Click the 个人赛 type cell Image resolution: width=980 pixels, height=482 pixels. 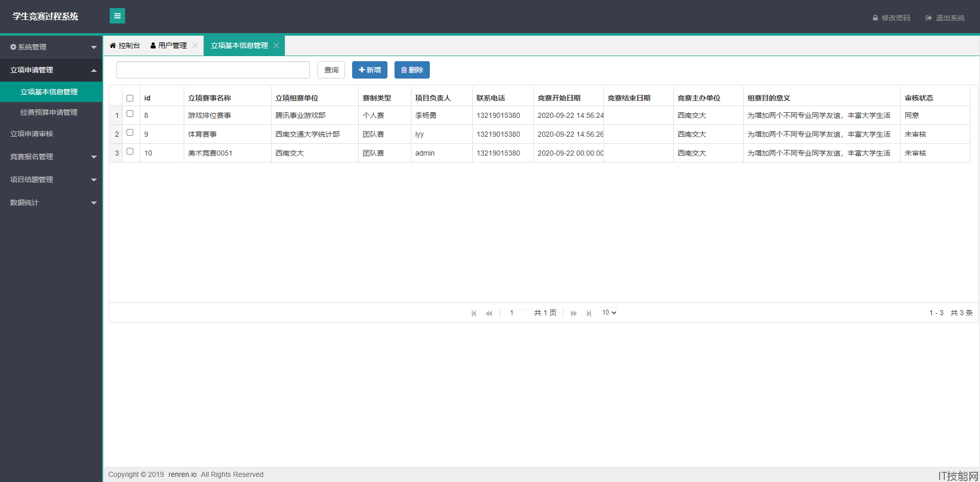384,115
